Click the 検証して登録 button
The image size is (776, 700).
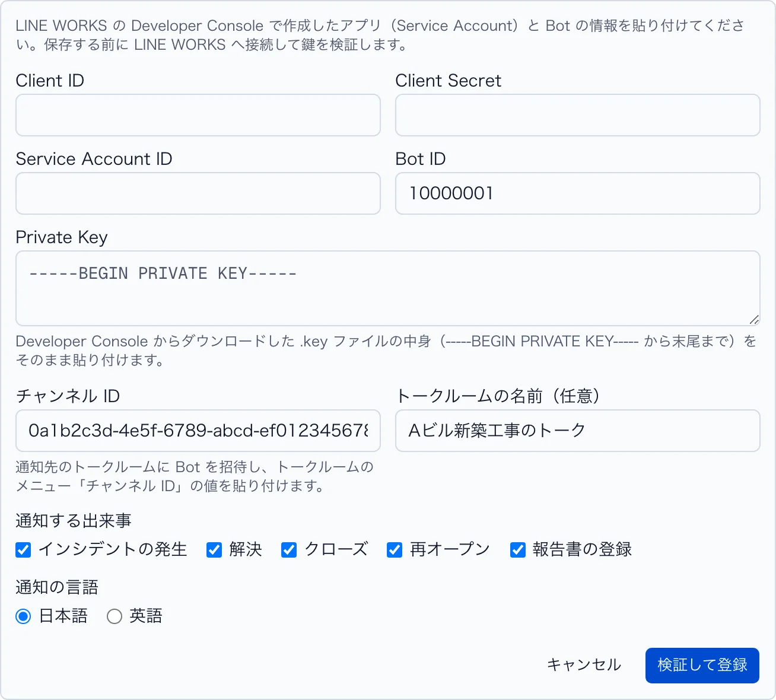(702, 665)
